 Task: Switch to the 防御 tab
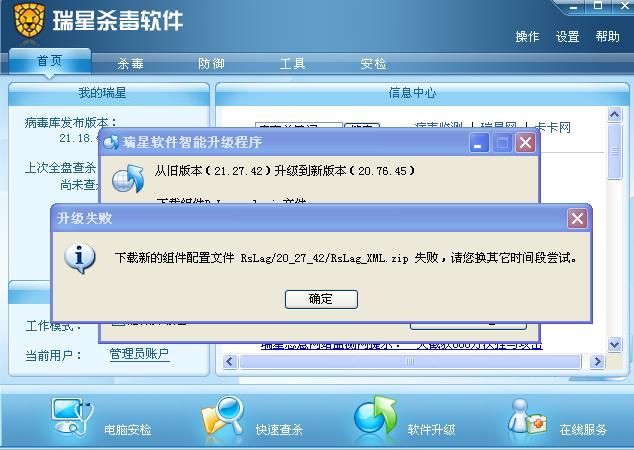[x=211, y=63]
